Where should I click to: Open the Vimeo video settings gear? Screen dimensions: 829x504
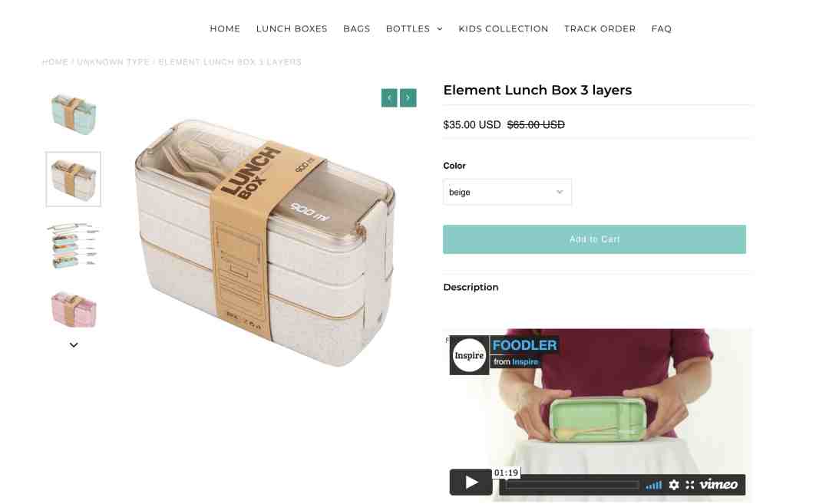tap(674, 485)
